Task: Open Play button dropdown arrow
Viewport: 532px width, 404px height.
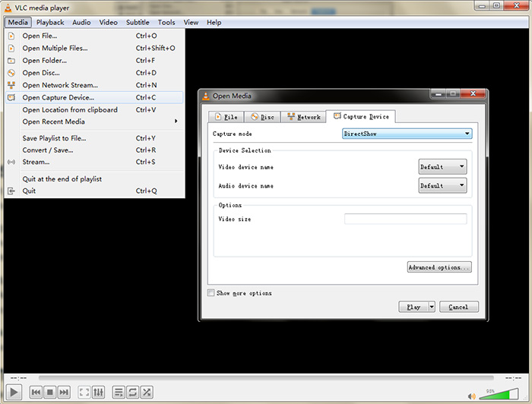Action: click(x=432, y=307)
